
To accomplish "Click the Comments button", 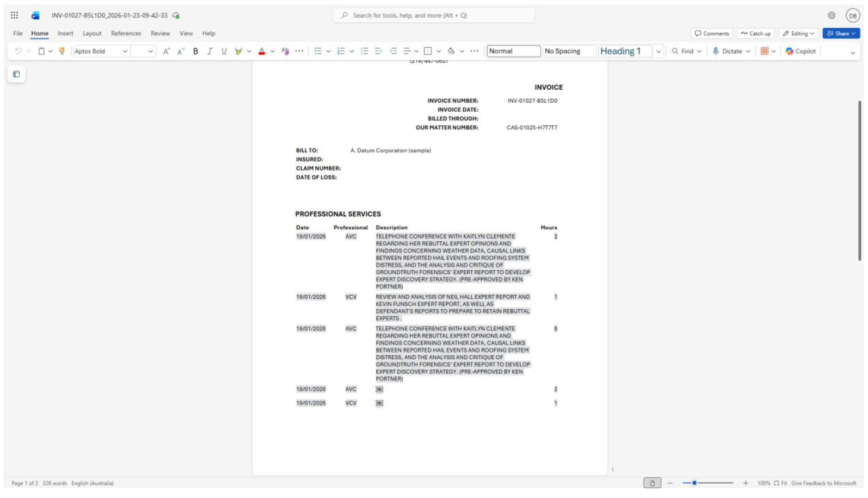I will (x=711, y=34).
